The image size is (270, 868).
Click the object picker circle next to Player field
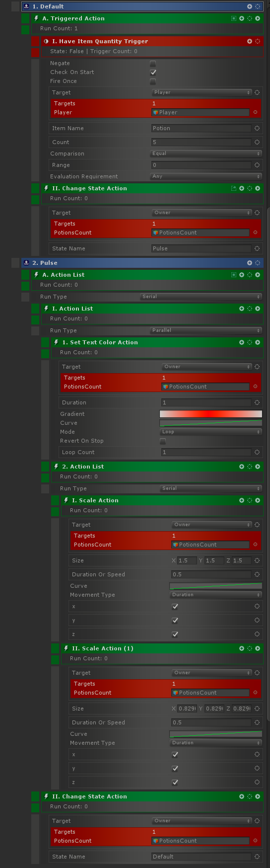click(x=256, y=112)
